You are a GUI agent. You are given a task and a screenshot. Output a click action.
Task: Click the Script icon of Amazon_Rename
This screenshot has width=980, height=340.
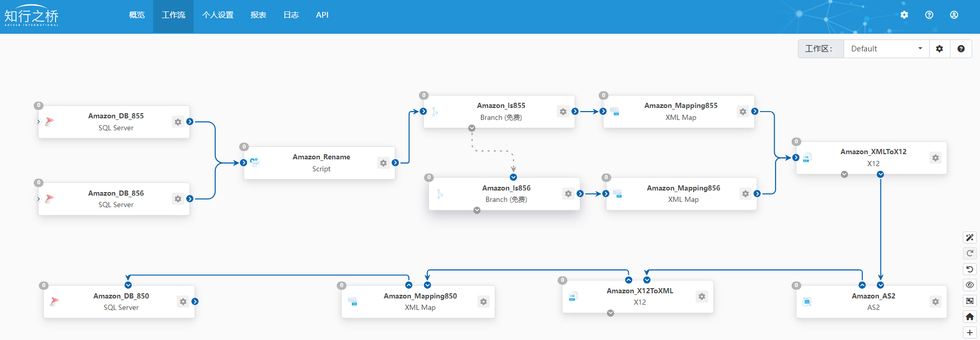(x=255, y=162)
